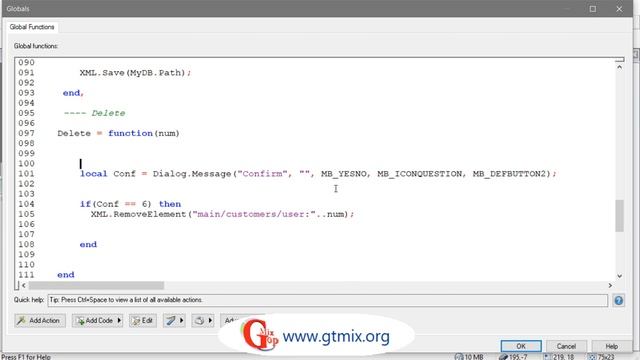The height and width of the screenshot is (360, 640).
Task: Click the 'Delete' function name on line 097
Action: [x=74, y=133]
